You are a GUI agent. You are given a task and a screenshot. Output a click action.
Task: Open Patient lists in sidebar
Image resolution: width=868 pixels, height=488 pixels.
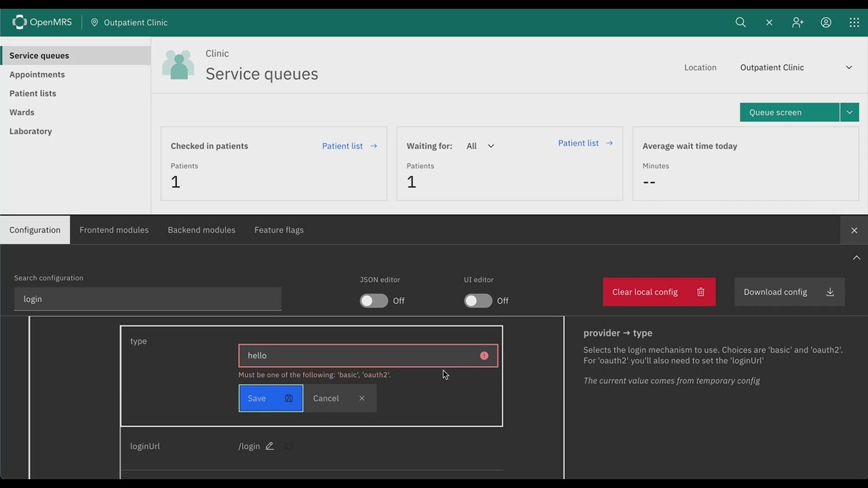pos(75,94)
